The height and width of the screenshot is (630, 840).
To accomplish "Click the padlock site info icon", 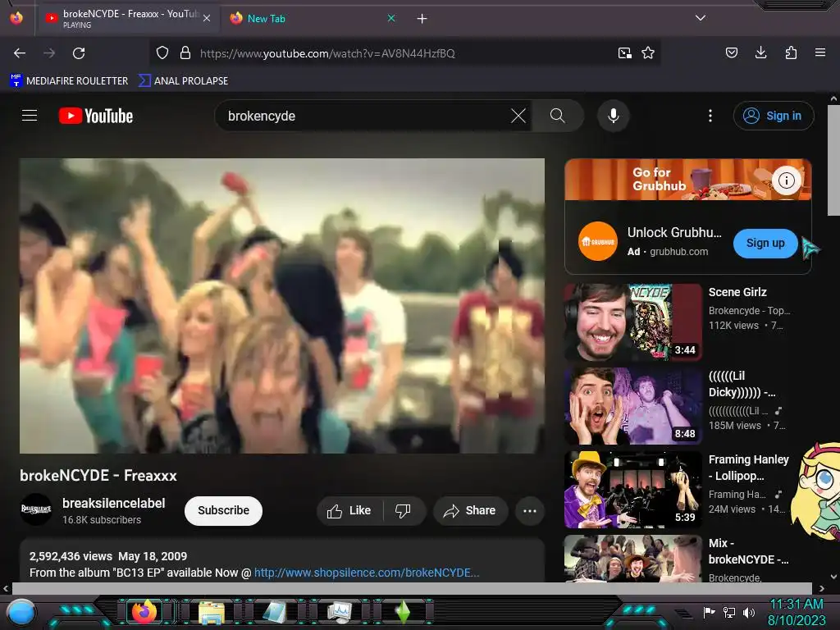I will (185, 53).
